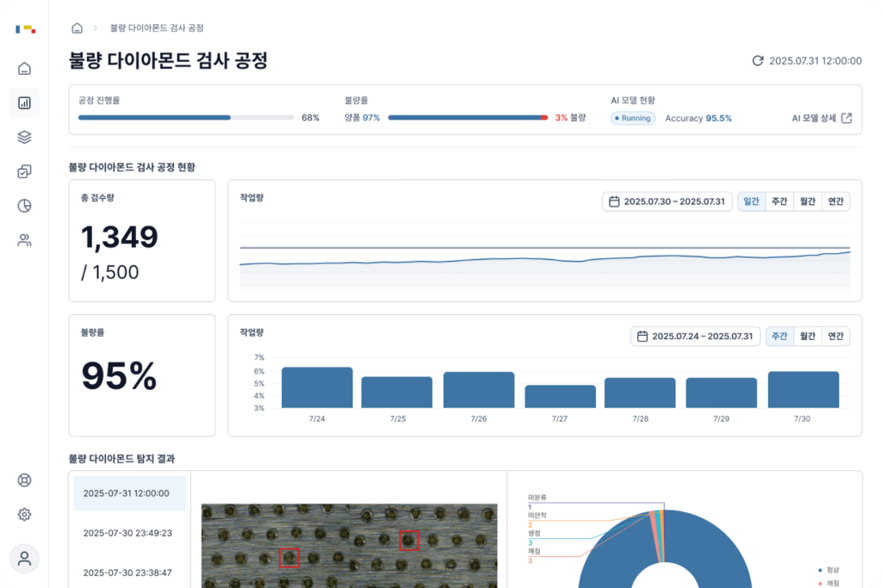Select 주간 tab in the bar chart card
882x588 pixels.
tap(780, 336)
